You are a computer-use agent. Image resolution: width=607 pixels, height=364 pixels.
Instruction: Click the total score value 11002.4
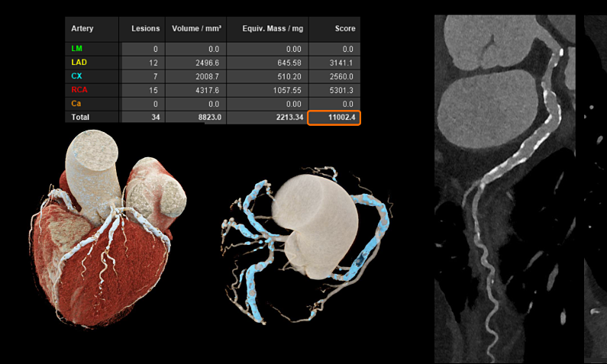tap(341, 118)
